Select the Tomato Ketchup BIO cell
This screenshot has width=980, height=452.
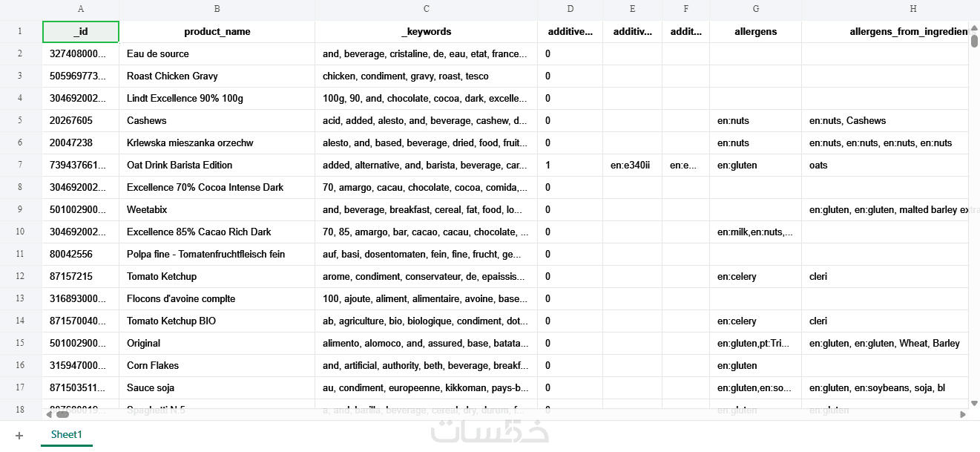point(217,321)
